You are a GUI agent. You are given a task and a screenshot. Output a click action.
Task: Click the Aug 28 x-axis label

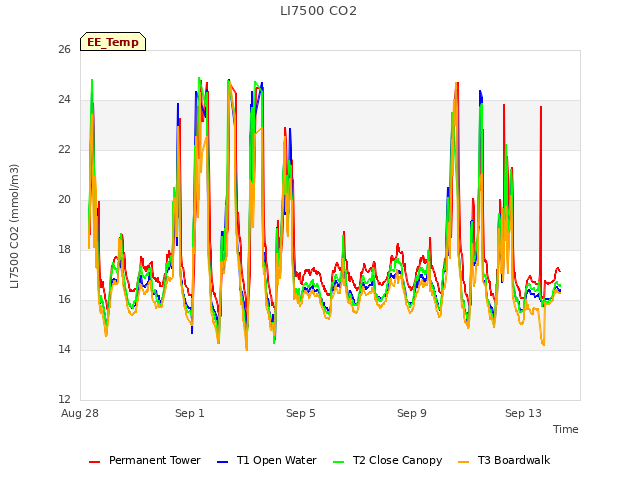[80, 413]
